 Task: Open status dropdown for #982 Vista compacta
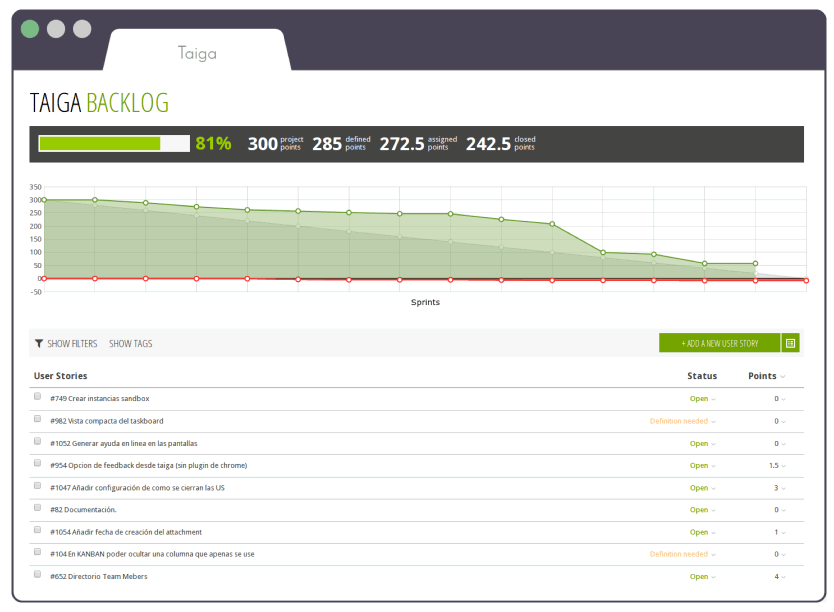click(682, 421)
